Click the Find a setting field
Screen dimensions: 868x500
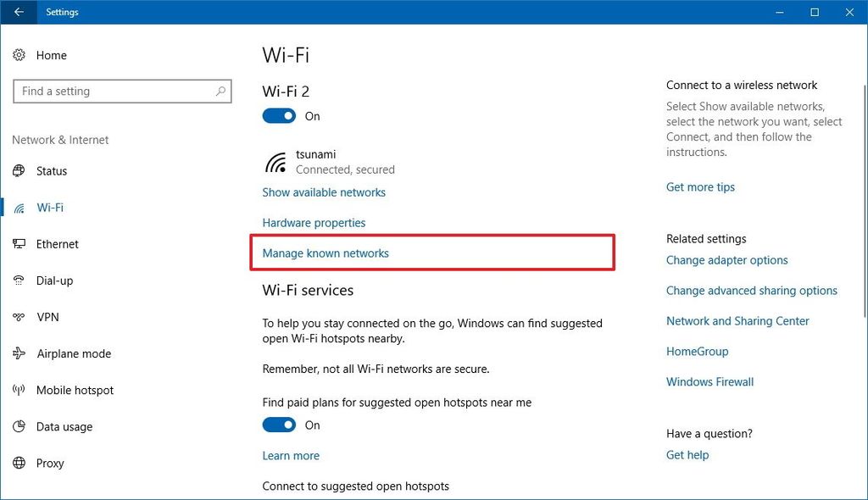(114, 92)
